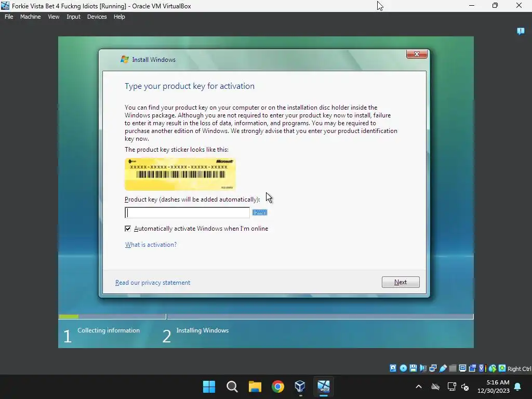Click the USB devices status icon
The image size is (532, 399).
point(443,368)
